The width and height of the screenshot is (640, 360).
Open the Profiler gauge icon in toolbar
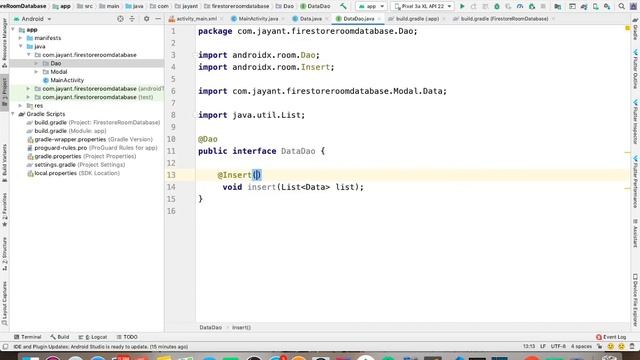tap(520, 6)
